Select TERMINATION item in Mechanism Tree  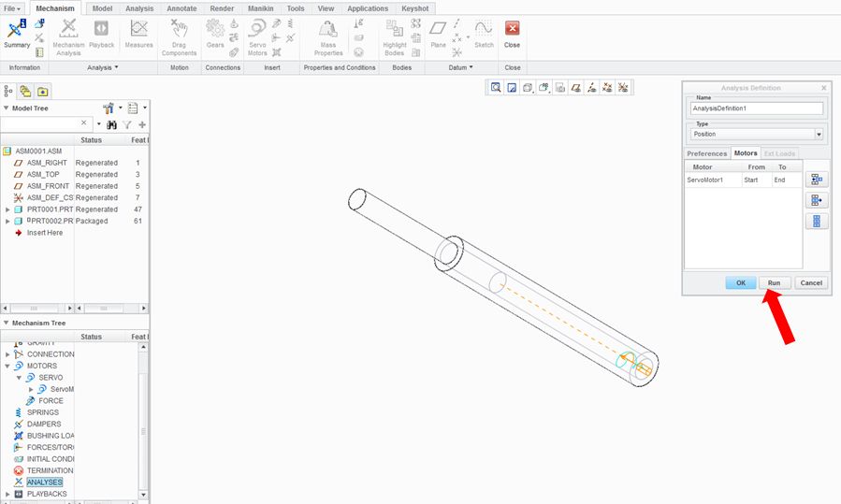[50, 470]
